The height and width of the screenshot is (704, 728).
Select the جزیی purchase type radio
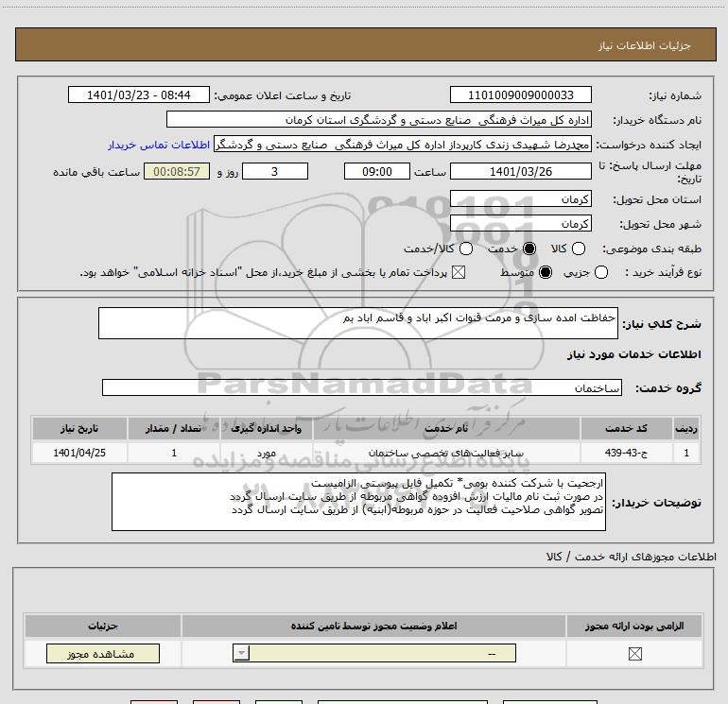pos(600,272)
